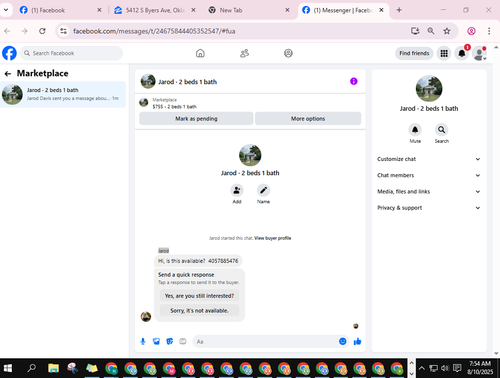Expand the Chat members section

coord(429,175)
